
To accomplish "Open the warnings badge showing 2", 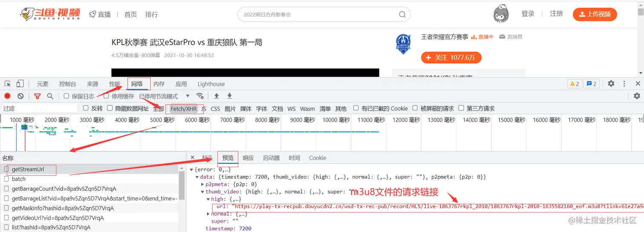I will coord(574,84).
